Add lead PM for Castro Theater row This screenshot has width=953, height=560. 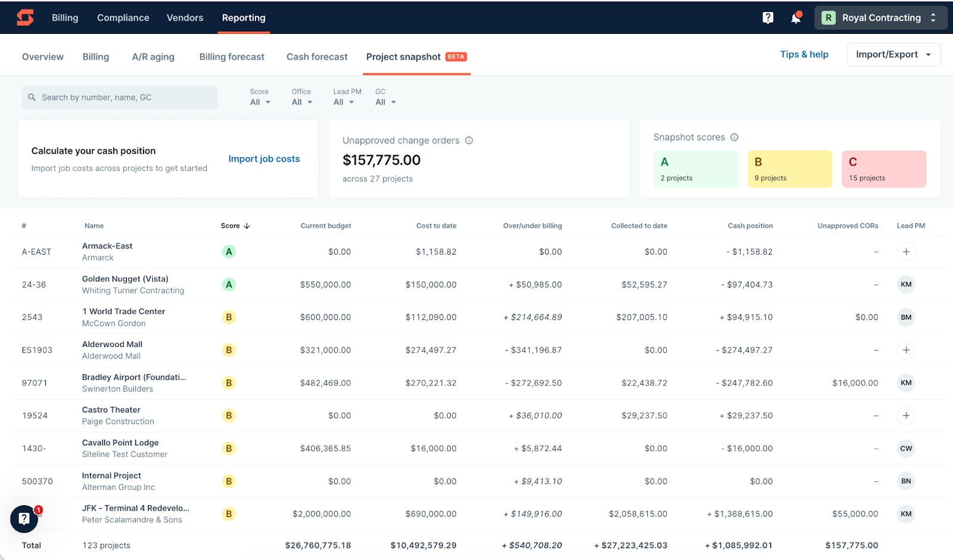(906, 415)
